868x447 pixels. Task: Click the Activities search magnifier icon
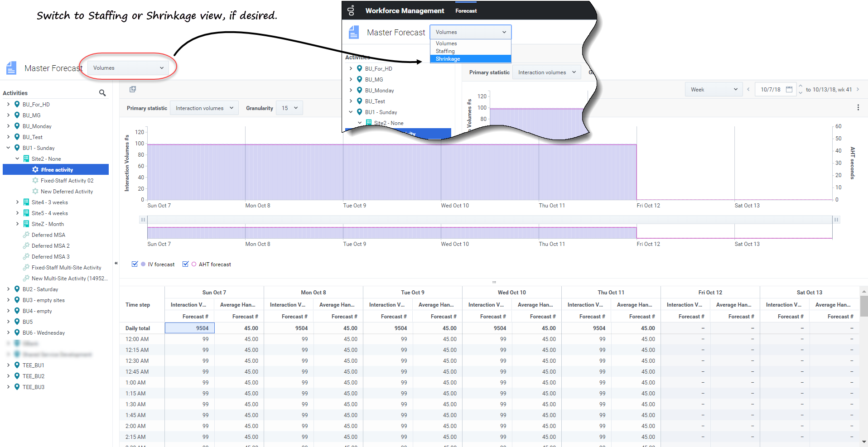pyautogui.click(x=102, y=93)
